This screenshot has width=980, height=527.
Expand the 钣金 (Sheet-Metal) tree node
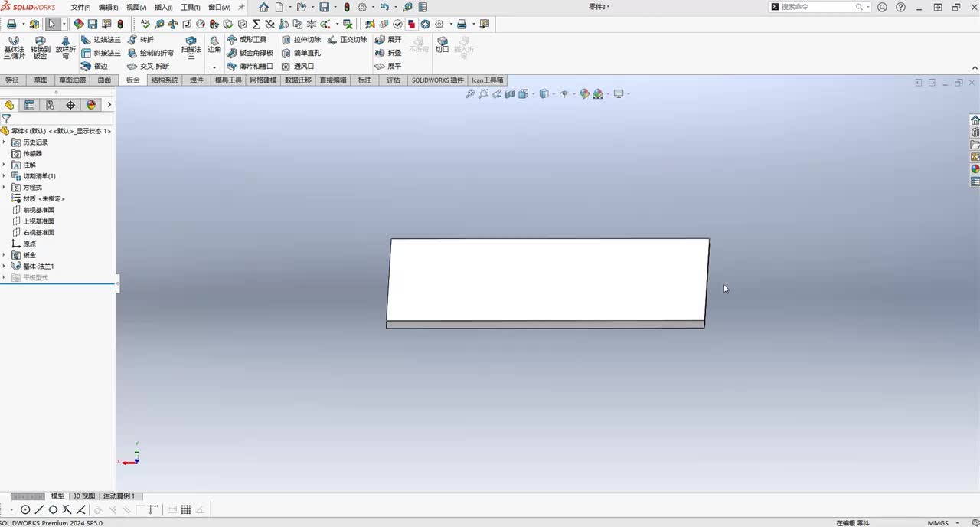(4, 255)
